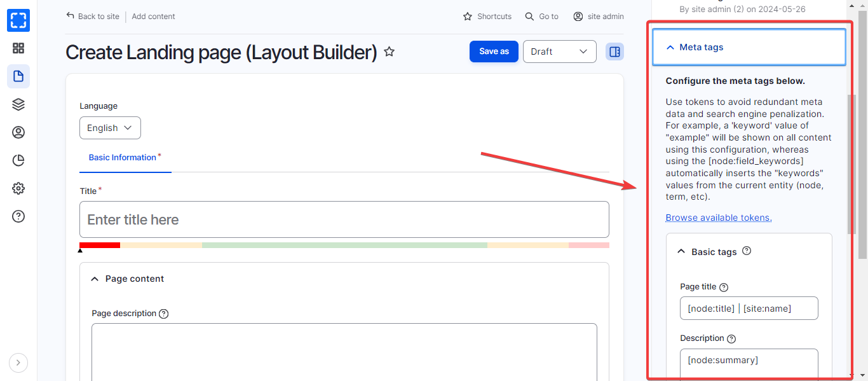Click the Browse available tokens link
868x381 pixels.
click(718, 218)
